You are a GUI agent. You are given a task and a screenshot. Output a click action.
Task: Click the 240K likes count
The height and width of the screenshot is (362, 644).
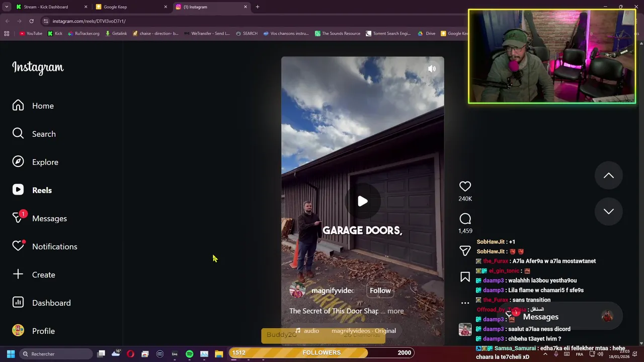[x=465, y=199]
